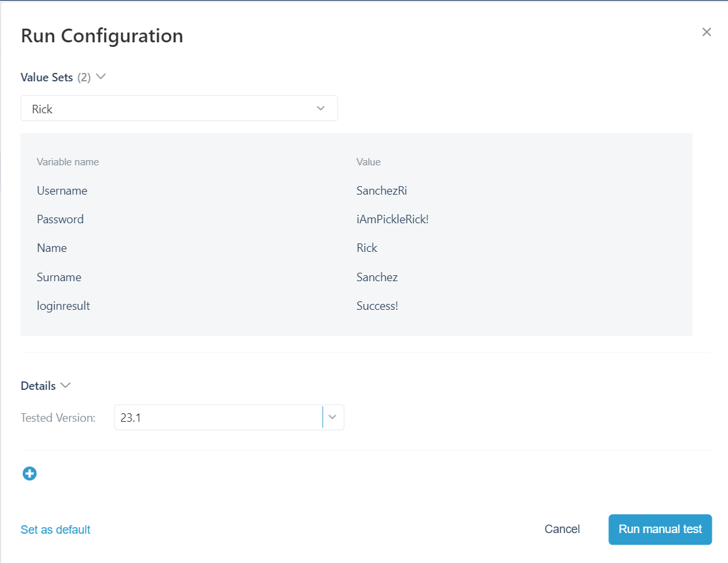Image resolution: width=728 pixels, height=563 pixels.
Task: Open the Tested Version dropdown arrow
Action: pos(332,418)
